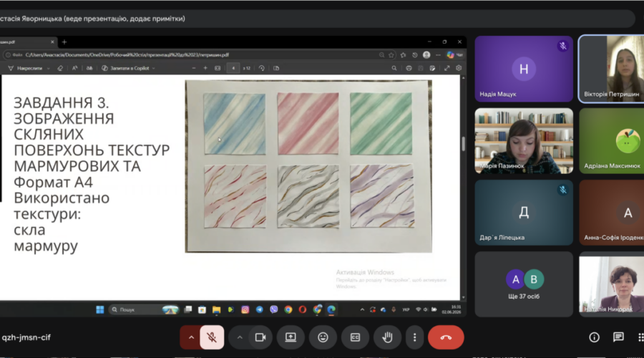The image size is (644, 358).
Task: Open the meeting details info icon
Action: (594, 337)
